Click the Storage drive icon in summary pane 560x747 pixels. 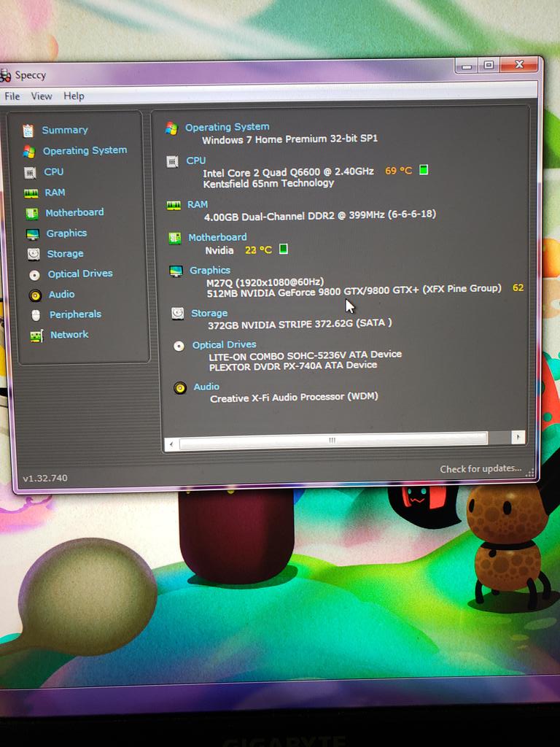[178, 313]
